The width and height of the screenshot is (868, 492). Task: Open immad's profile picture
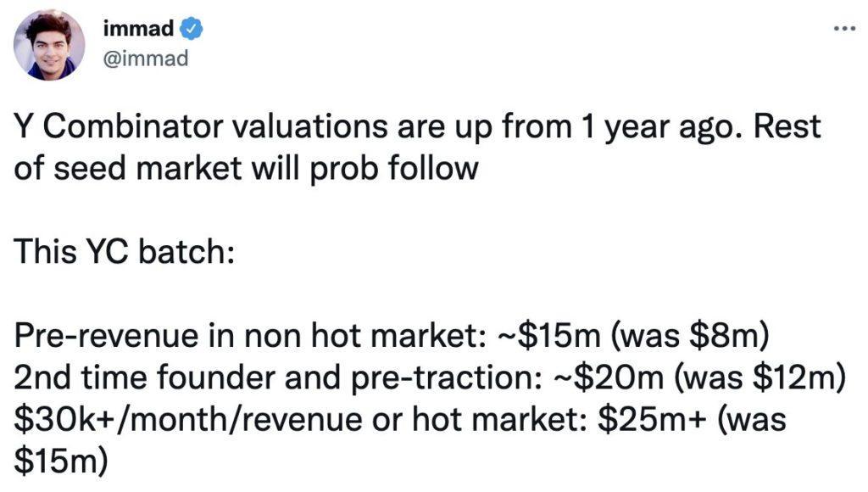point(49,46)
